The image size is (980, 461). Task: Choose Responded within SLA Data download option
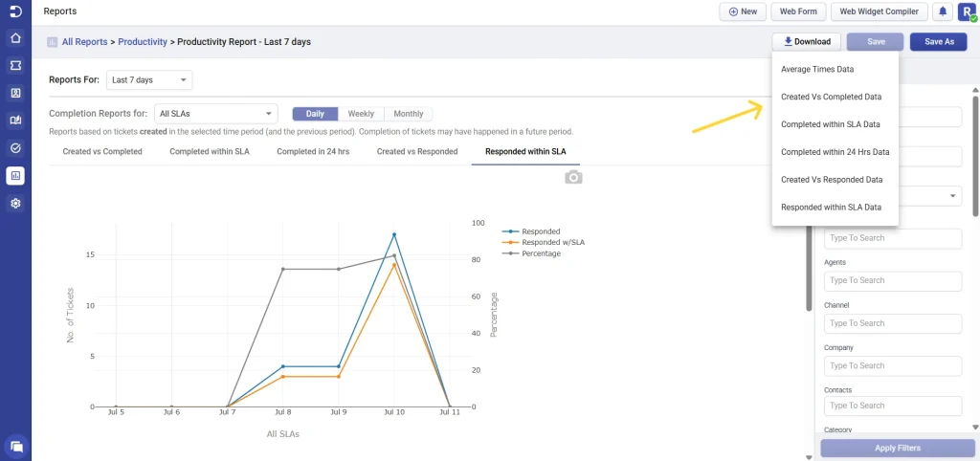click(835, 207)
